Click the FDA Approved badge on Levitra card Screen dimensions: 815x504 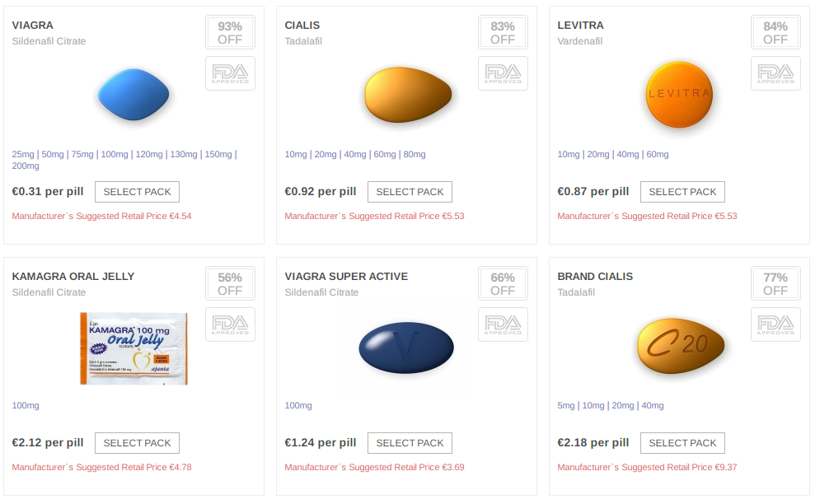tap(775, 73)
